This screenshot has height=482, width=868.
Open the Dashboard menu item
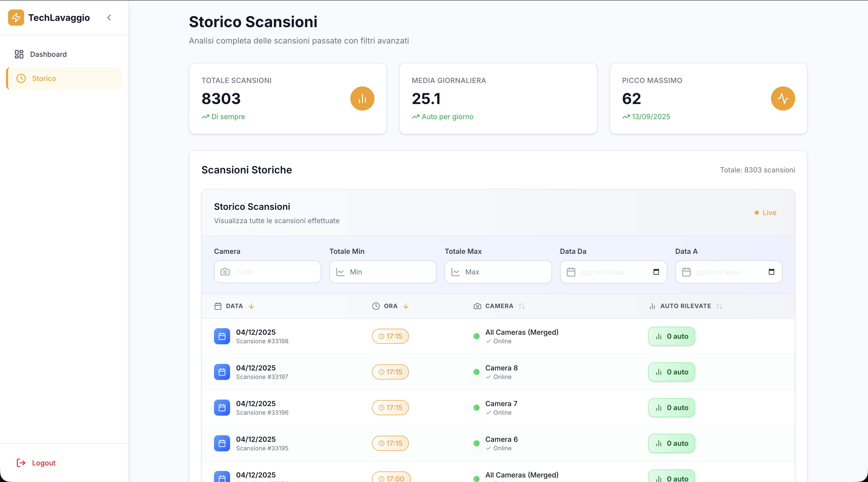pyautogui.click(x=48, y=54)
